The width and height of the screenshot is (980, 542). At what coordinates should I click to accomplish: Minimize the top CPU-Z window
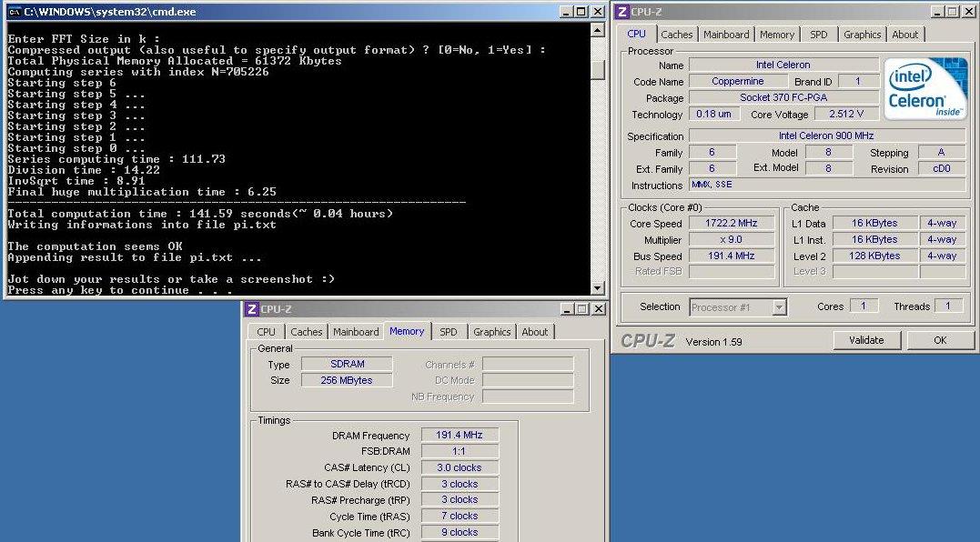(x=937, y=12)
